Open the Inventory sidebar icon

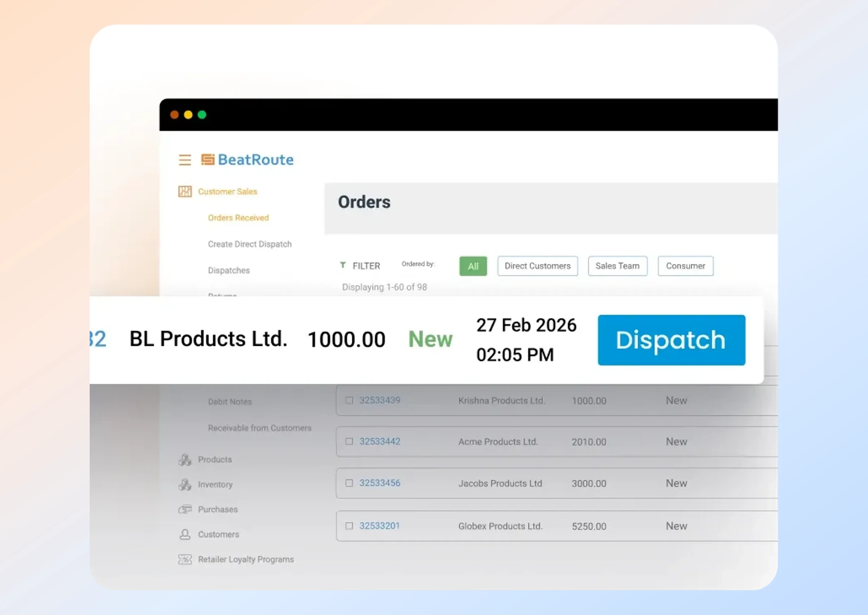pos(185,484)
